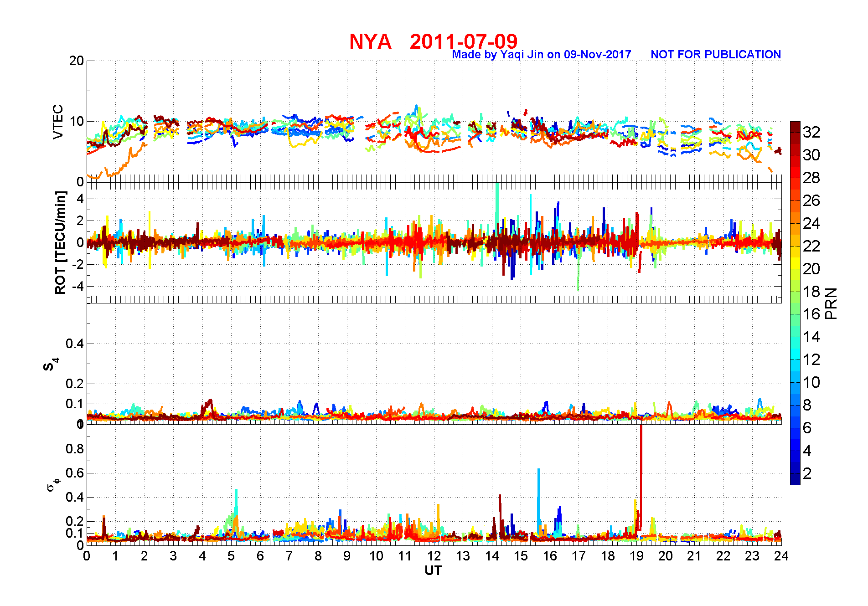Select the "18" label on the PRN colorbar

click(811, 292)
